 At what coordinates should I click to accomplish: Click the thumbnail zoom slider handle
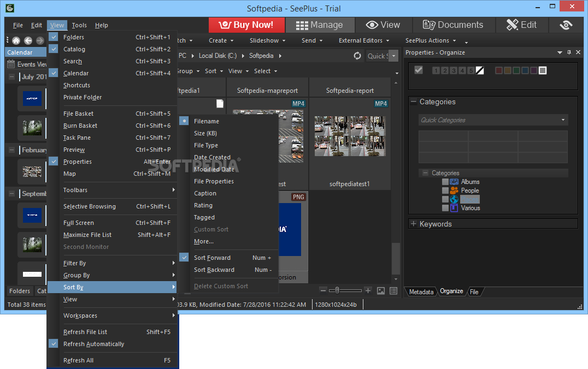(337, 290)
